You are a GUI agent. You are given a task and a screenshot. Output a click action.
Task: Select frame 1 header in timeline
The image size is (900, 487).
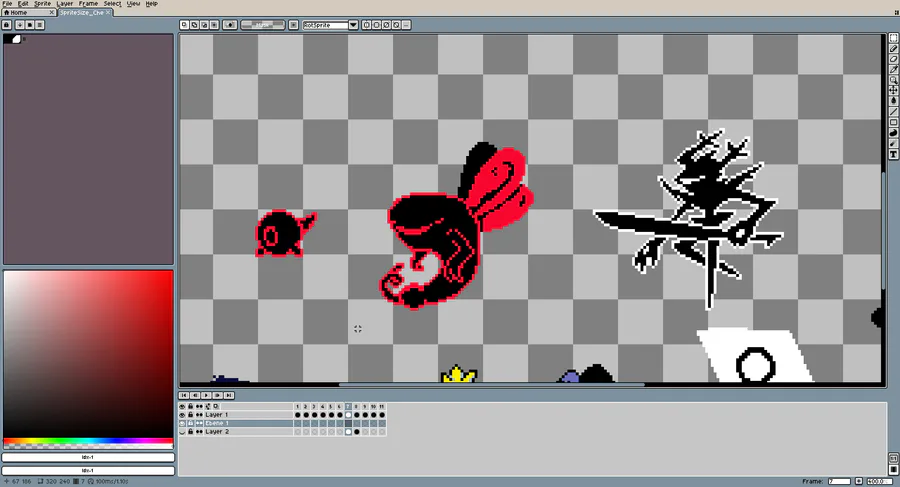297,406
